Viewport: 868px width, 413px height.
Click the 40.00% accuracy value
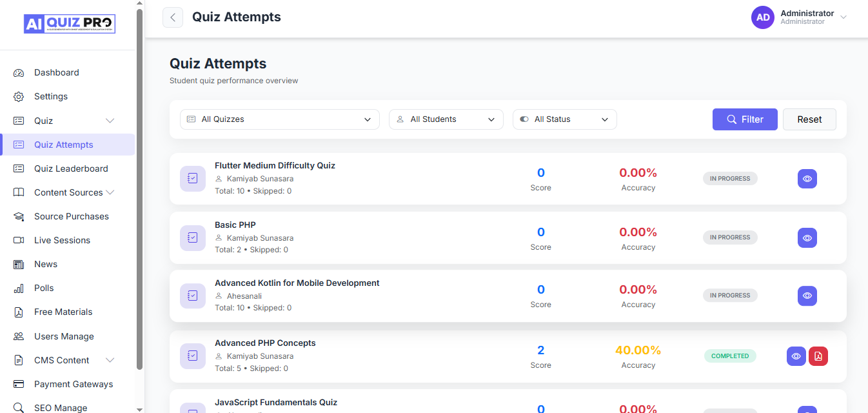coord(638,350)
